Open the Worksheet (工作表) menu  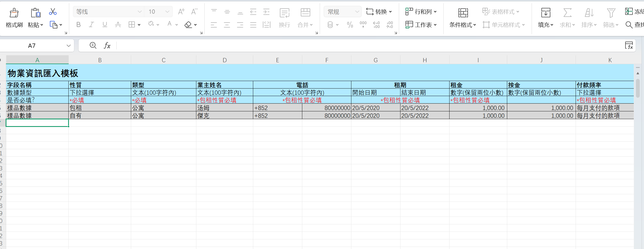pyautogui.click(x=421, y=25)
